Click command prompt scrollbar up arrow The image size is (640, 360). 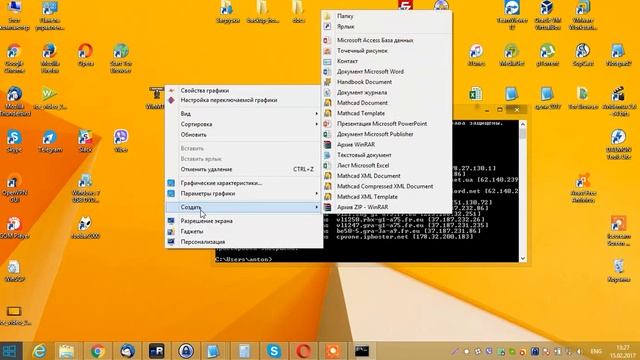[x=522, y=124]
